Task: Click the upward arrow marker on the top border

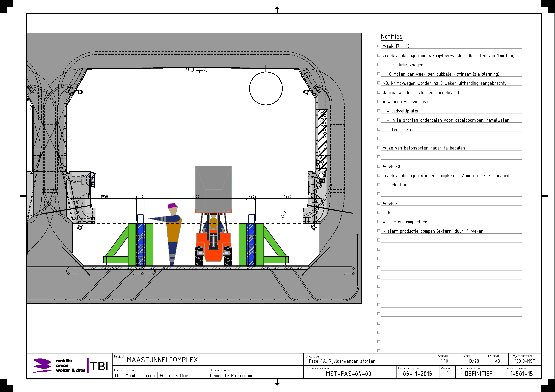Action: [277, 9]
